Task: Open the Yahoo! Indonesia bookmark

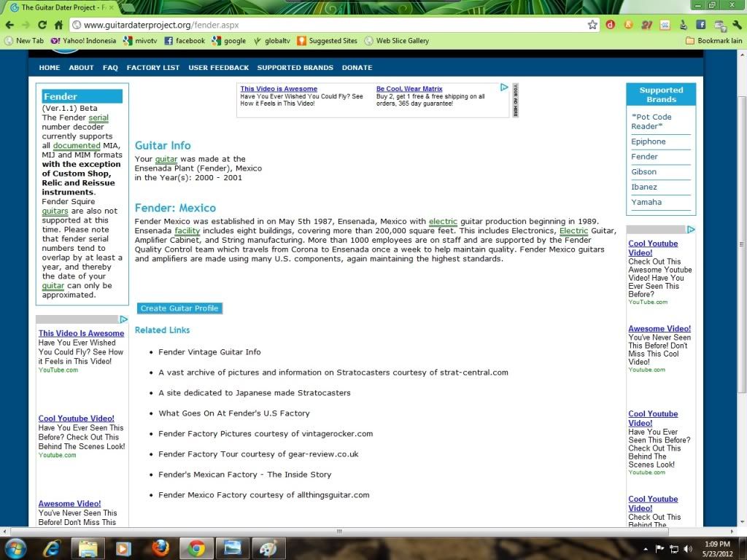Action: (x=83, y=41)
